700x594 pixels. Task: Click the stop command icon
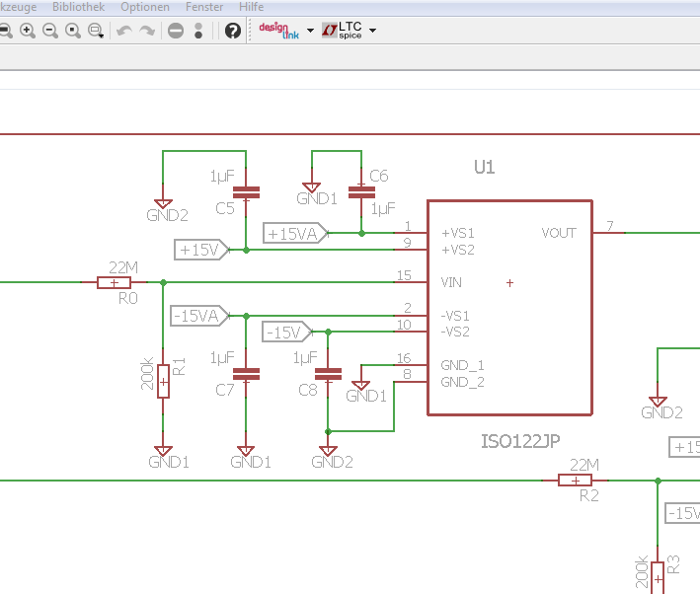point(176,31)
